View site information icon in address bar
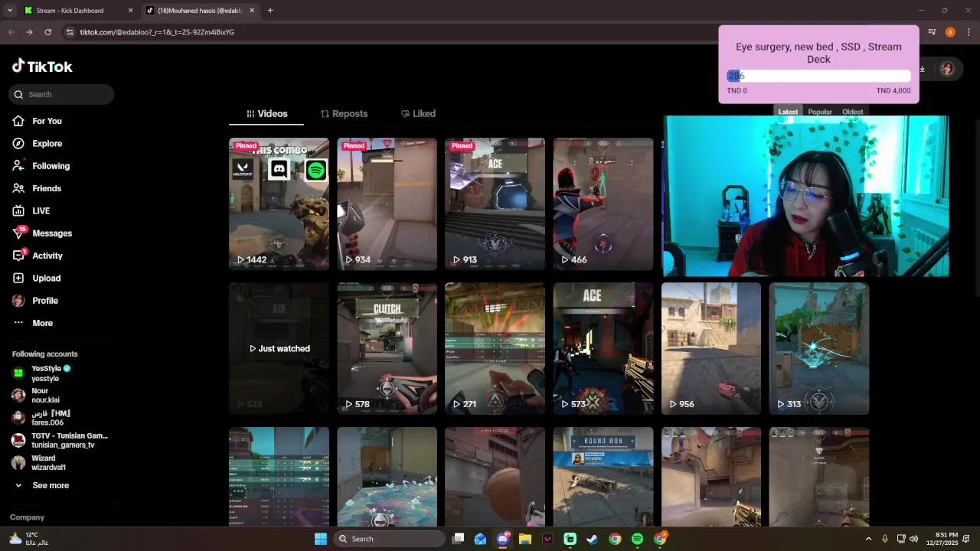Image resolution: width=980 pixels, height=551 pixels. pos(70,32)
